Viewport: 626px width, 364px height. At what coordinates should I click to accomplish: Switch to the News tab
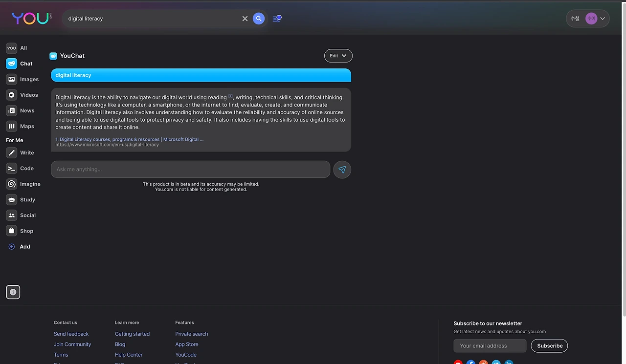pyautogui.click(x=21, y=110)
